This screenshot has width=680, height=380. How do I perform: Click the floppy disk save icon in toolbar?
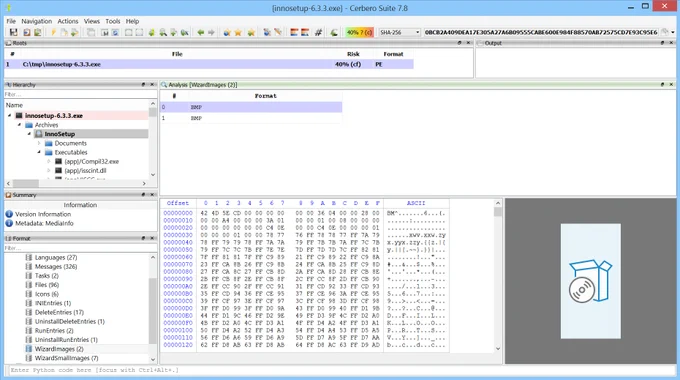(13, 33)
